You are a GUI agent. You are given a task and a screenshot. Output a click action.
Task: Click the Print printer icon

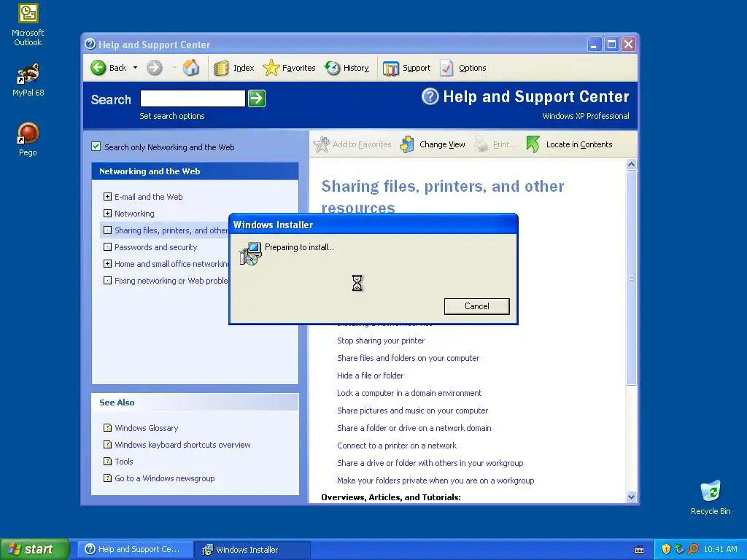481,144
